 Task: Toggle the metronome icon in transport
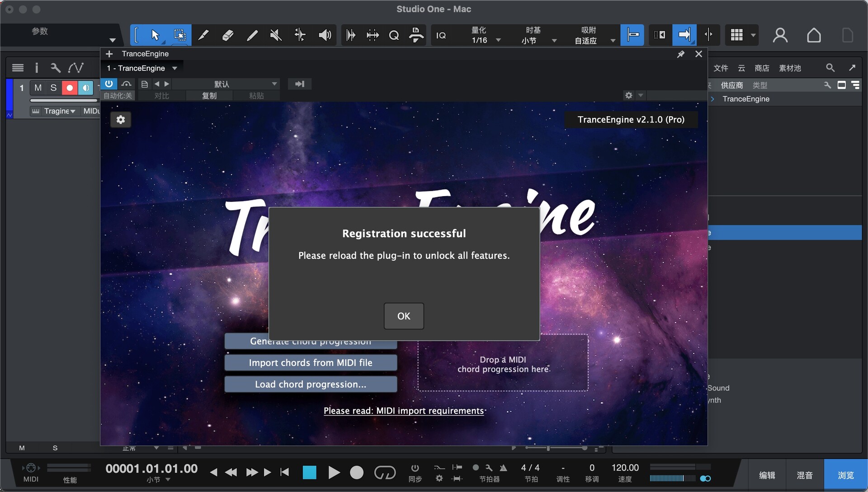503,468
